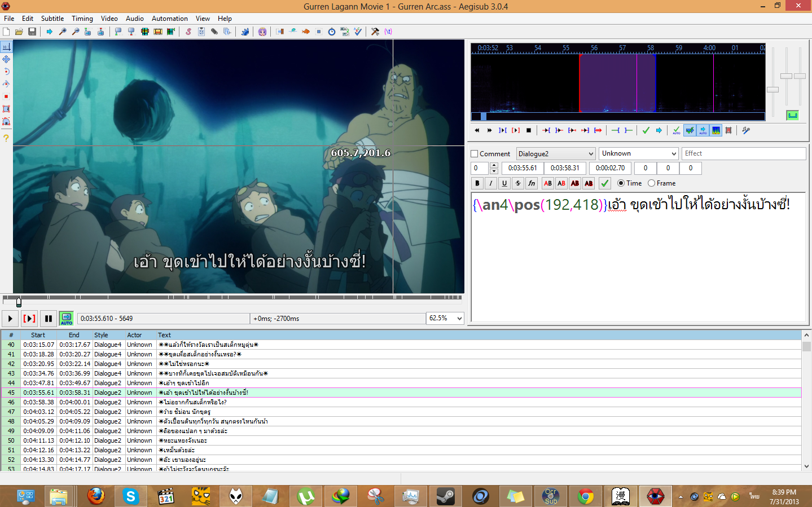Viewport: 812px width, 507px height.
Task: Commit the audio timing with green check
Action: 646,130
